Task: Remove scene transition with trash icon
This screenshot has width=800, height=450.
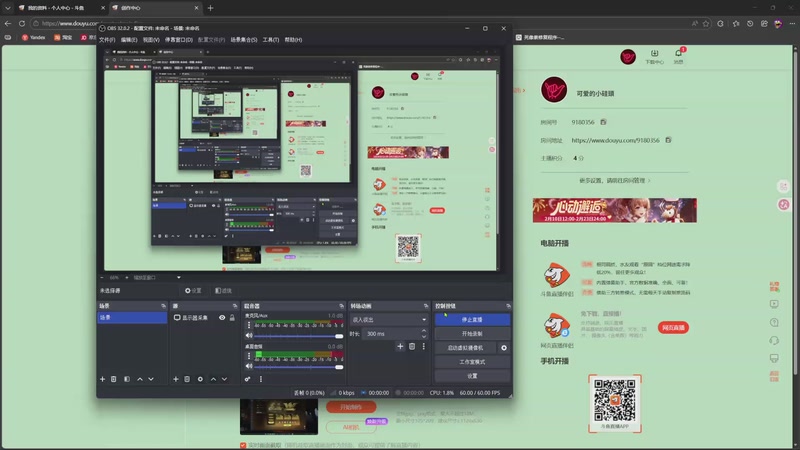Action: pos(412,346)
